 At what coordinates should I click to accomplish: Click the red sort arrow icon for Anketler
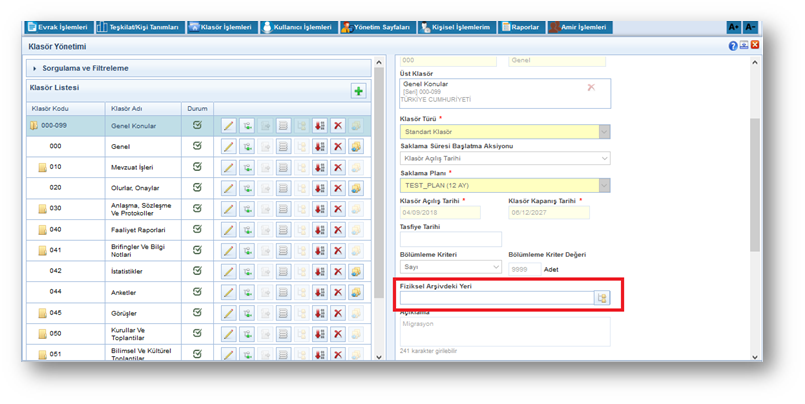[x=320, y=293]
